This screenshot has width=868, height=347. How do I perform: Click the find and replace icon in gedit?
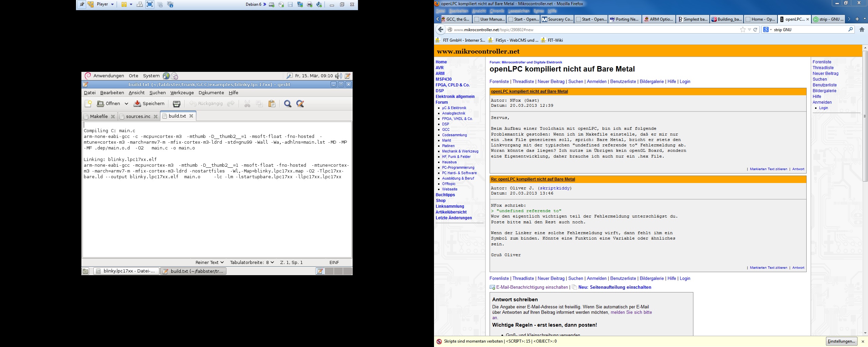point(300,104)
